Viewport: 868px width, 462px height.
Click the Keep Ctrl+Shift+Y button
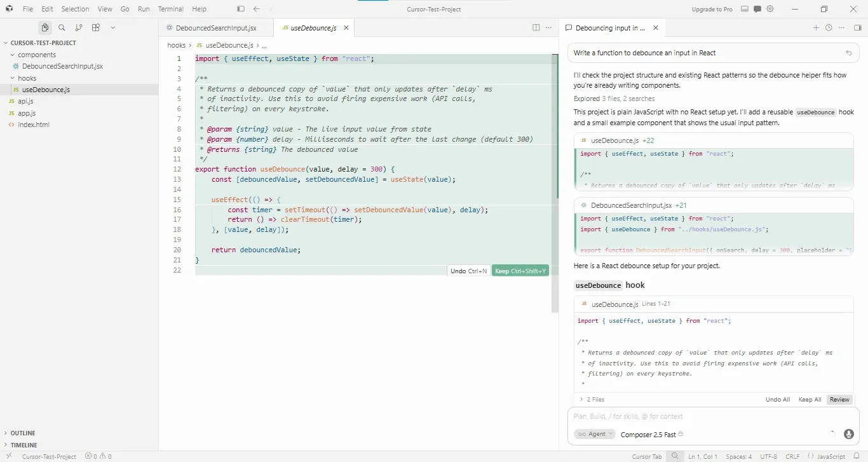click(x=520, y=271)
